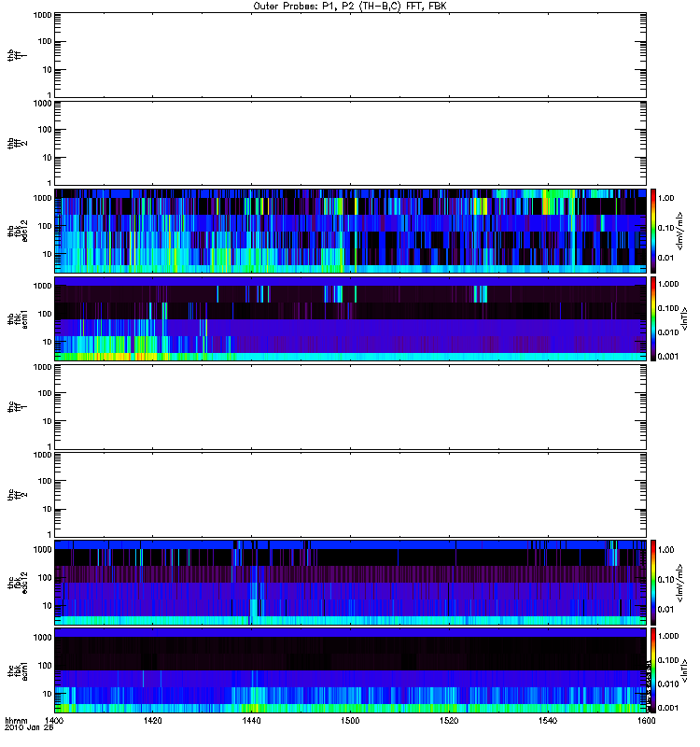Click the '0.001' tick on thb scm1 color bar

click(x=668, y=357)
